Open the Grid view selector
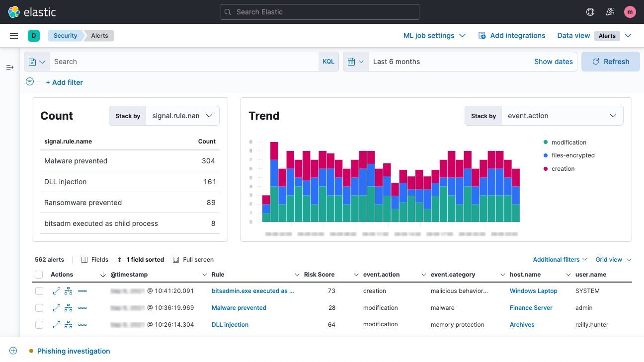The width and height of the screenshot is (644, 362). click(x=614, y=260)
